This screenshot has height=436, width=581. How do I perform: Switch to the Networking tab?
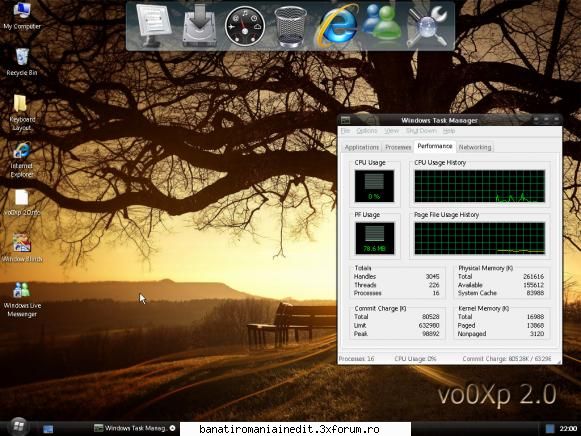point(475,147)
